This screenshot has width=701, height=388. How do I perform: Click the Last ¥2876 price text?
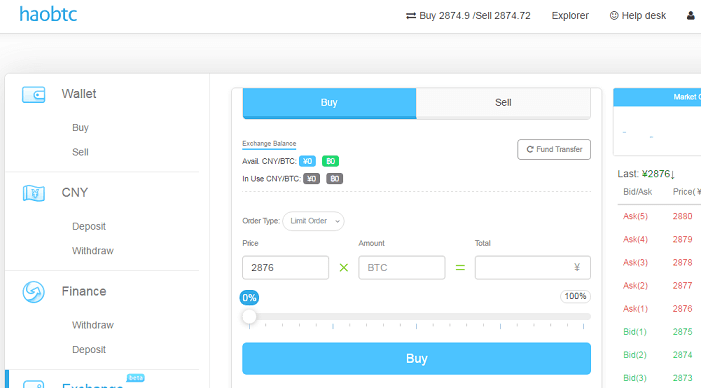pyautogui.click(x=646, y=174)
